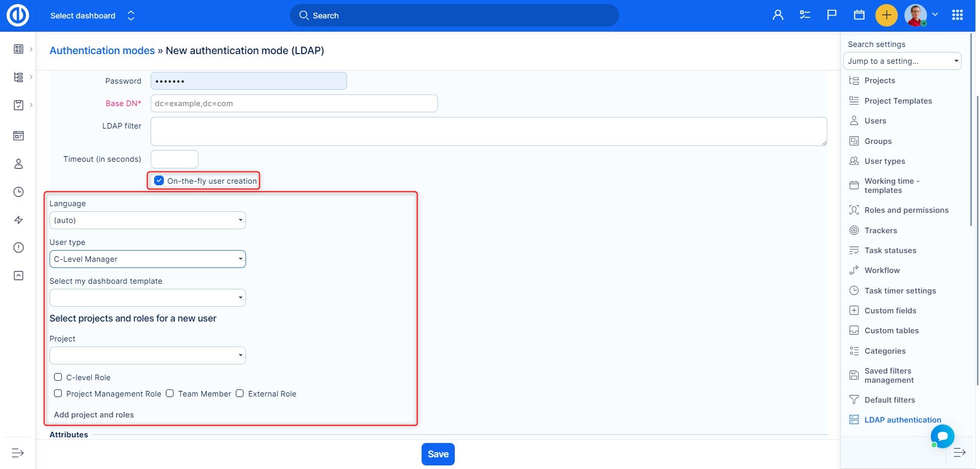
Task: Enable the Team Member role checkbox
Action: [170, 393]
